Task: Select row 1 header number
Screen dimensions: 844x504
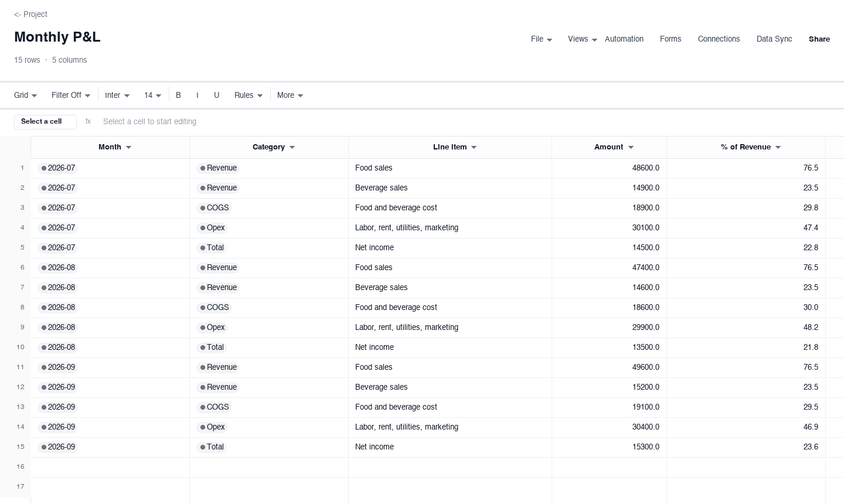Action: [22, 168]
